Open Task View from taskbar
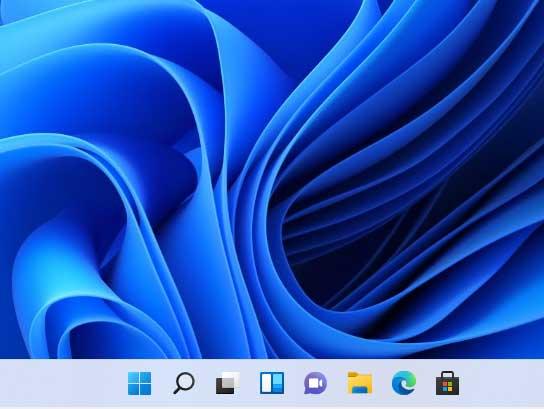This screenshot has width=544, height=409. pyautogui.click(x=228, y=383)
